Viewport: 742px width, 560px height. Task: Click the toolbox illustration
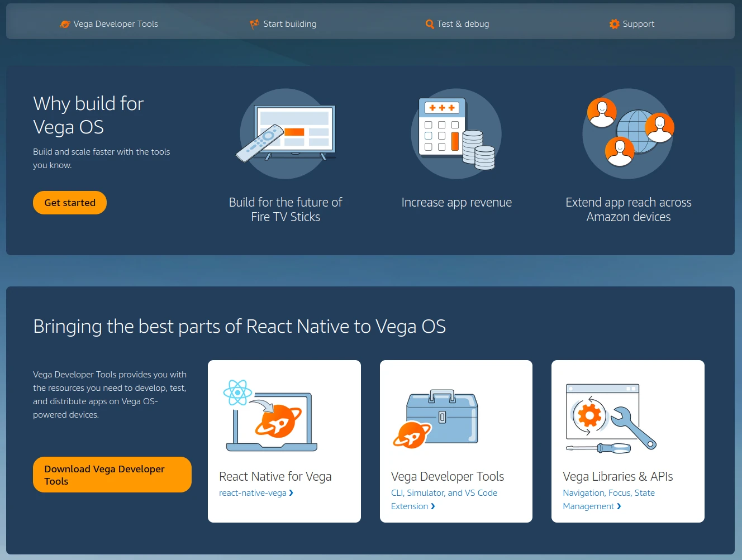(436, 418)
